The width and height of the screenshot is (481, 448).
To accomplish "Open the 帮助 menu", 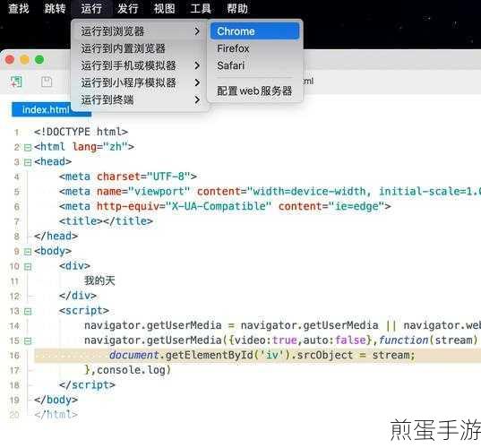I will 237,8.
